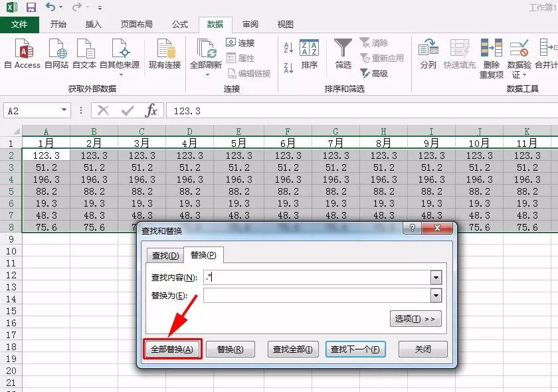Switch to the 插入 ribbon tab
558x392 pixels.
click(93, 24)
